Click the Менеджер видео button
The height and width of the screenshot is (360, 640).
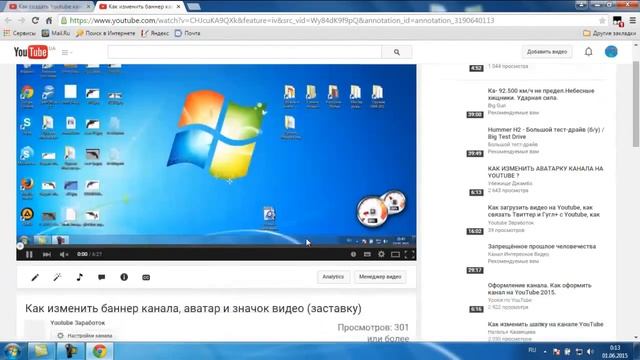(x=380, y=277)
